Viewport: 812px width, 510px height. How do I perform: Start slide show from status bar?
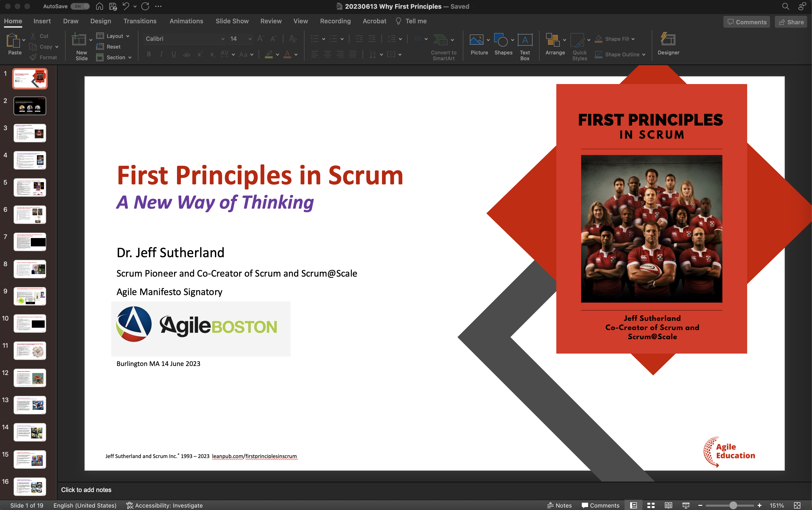[686, 505]
